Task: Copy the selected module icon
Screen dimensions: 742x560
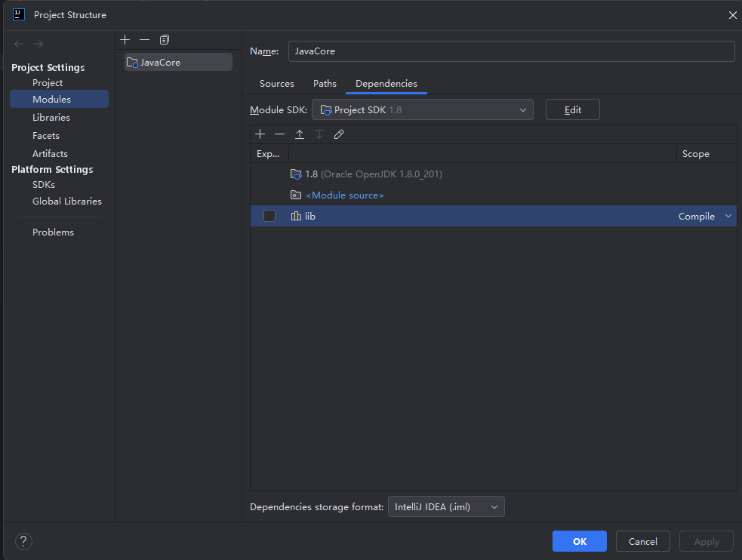Action: click(165, 40)
